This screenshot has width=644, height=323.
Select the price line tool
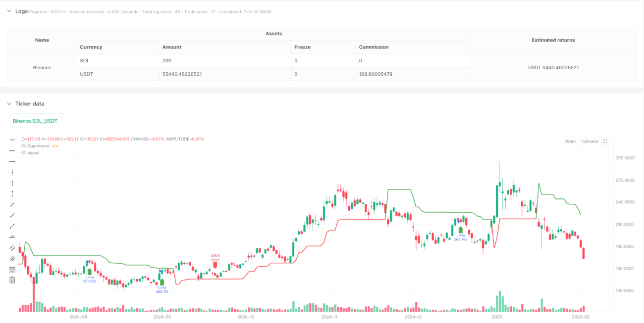point(12,236)
